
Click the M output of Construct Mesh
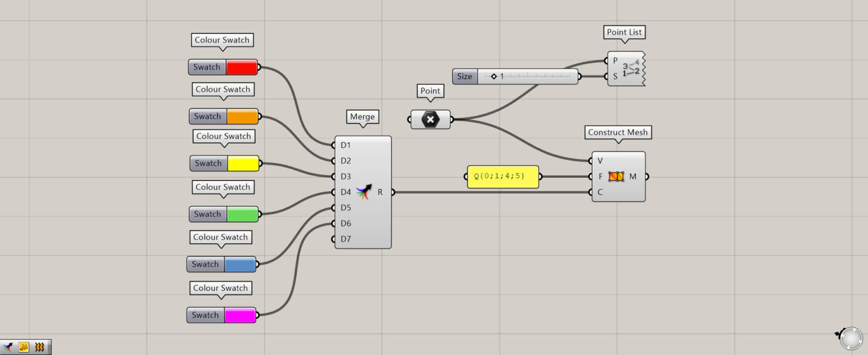[645, 177]
